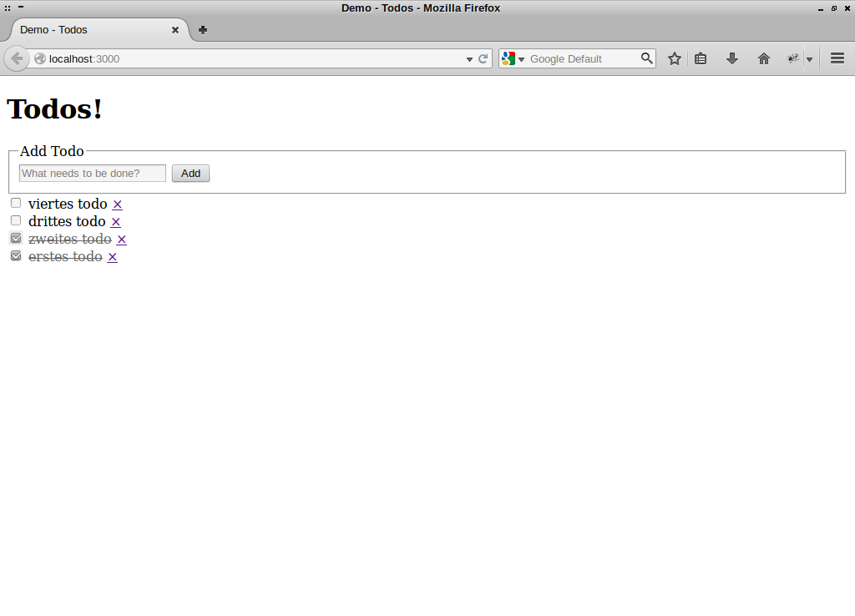The image size is (855, 616).
Task: Close the Demo - Todos tab
Action: [175, 30]
